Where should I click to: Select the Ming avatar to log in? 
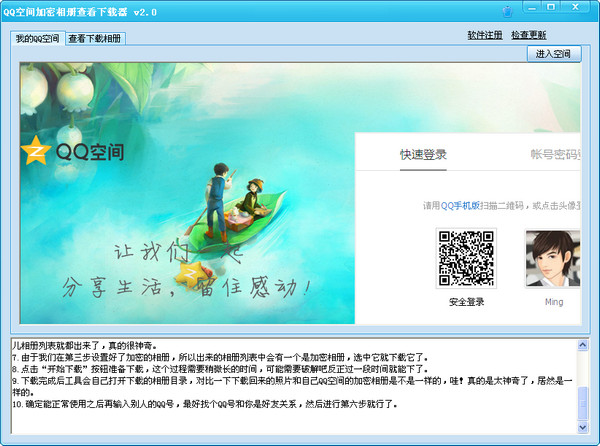(x=552, y=256)
